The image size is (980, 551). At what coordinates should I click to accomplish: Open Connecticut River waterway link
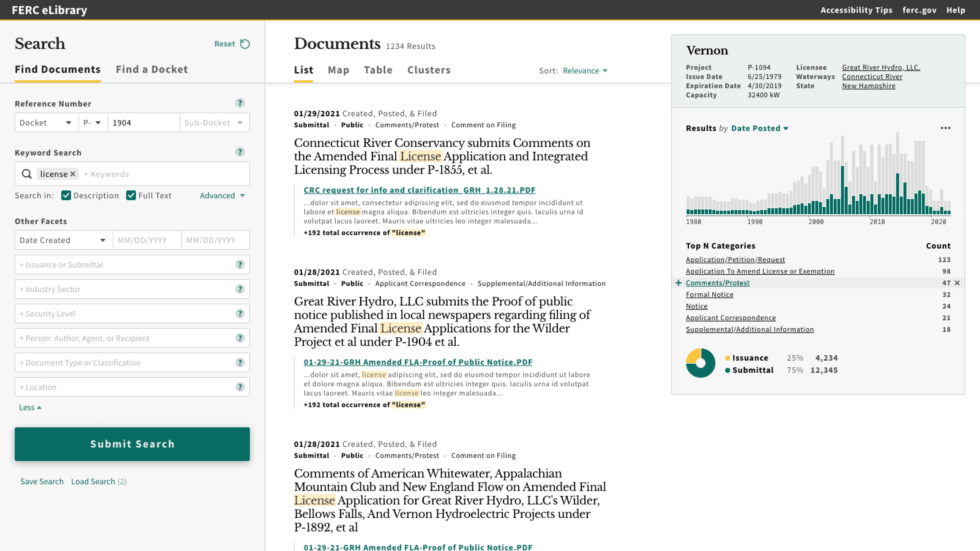(872, 77)
